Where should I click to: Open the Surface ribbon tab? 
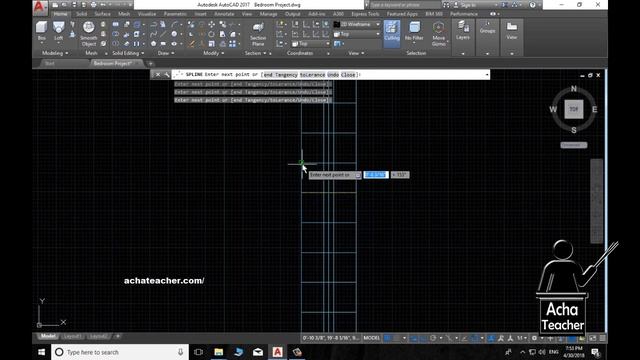(102, 14)
